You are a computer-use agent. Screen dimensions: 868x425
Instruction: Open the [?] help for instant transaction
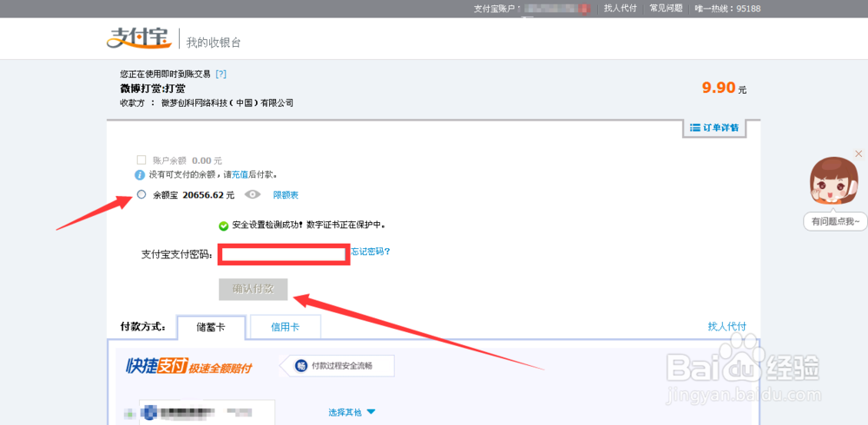pos(220,74)
